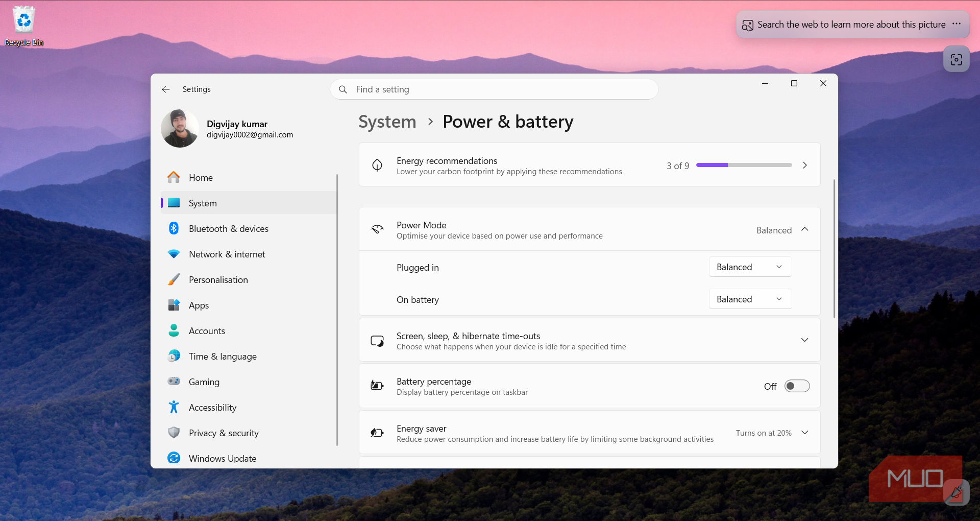Viewport: 980px width, 521px height.
Task: Click the 'Turns on at 20%' text
Action: 764,433
